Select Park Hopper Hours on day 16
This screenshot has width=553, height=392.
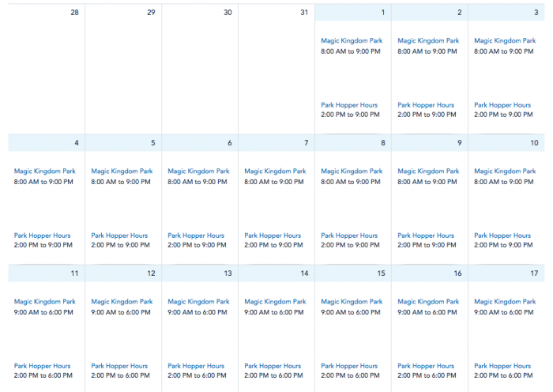pyautogui.click(x=426, y=366)
